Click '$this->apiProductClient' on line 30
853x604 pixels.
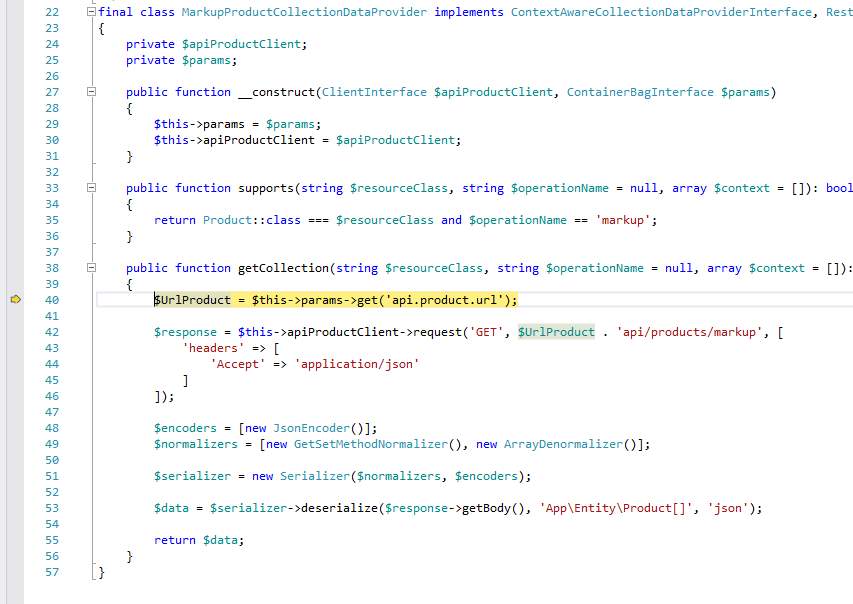[234, 140]
